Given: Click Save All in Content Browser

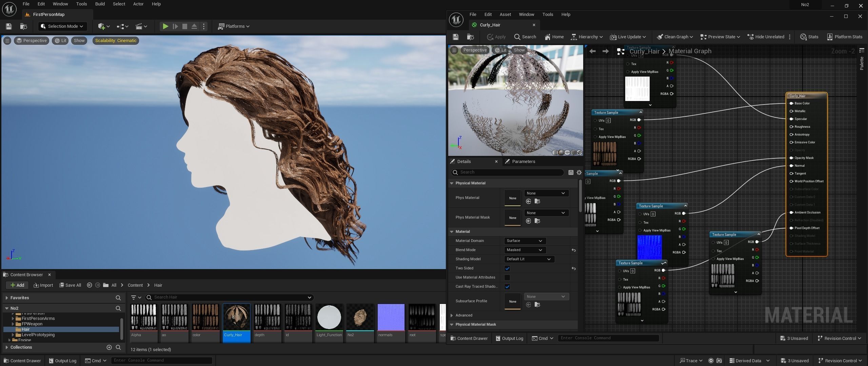Looking at the screenshot, I should click(x=70, y=285).
